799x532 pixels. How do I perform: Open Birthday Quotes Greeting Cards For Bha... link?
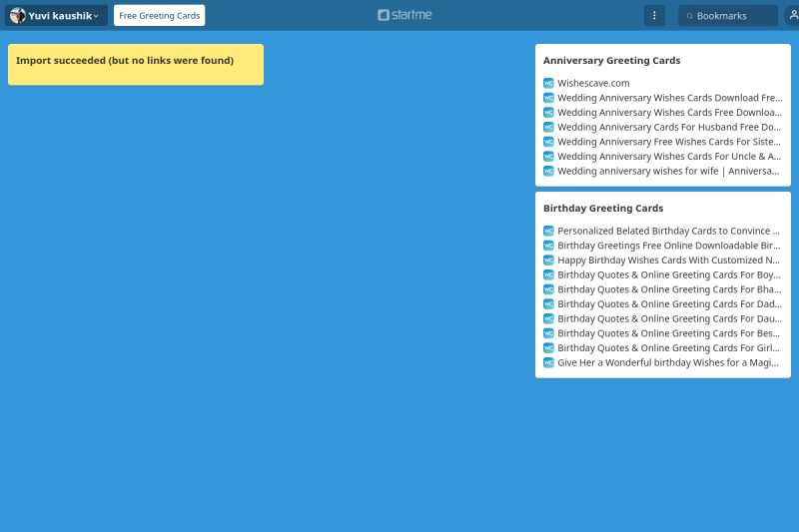(669, 289)
